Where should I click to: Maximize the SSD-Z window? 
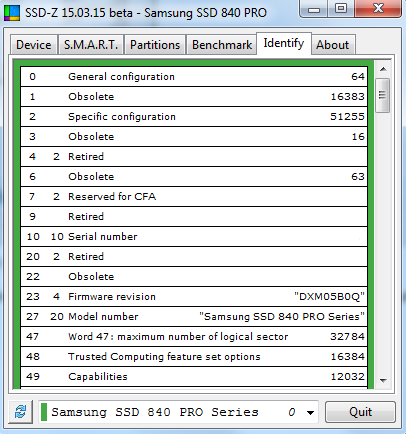pos(341,9)
